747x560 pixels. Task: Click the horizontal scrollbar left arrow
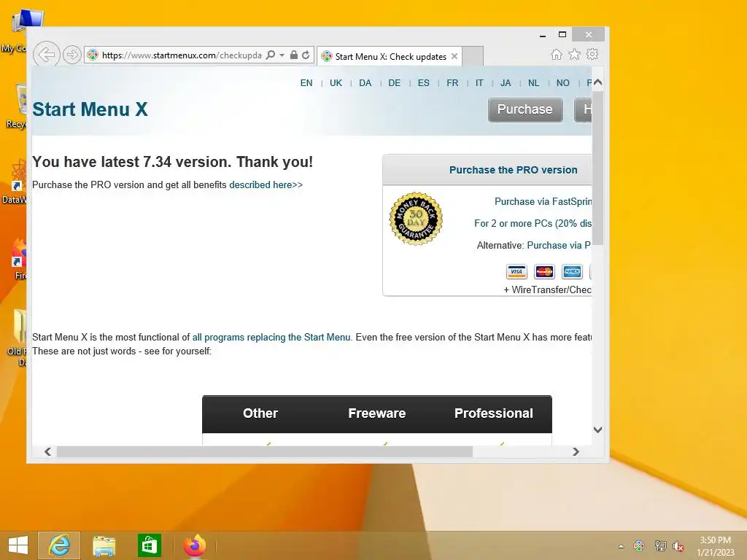click(47, 451)
